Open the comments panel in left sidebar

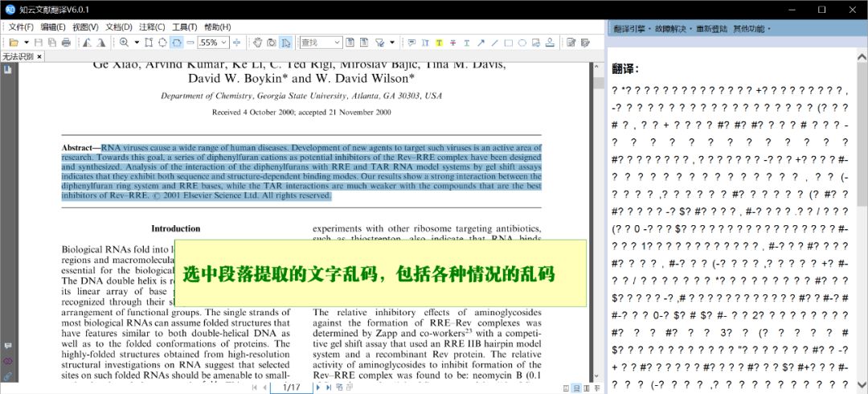tap(8, 345)
